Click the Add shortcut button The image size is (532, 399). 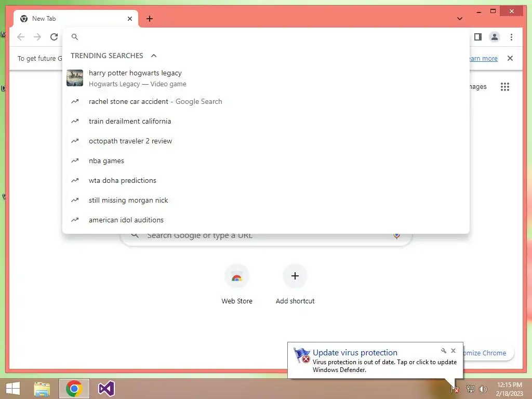coord(295,284)
